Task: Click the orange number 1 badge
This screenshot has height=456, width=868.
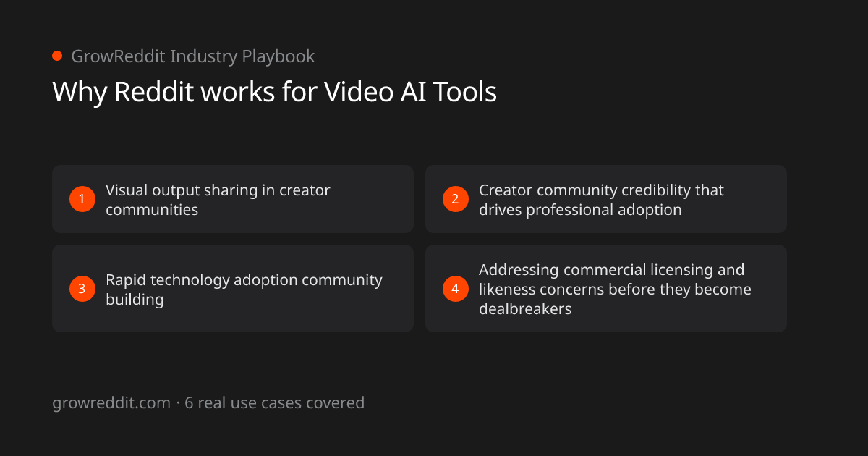Action: click(x=82, y=199)
